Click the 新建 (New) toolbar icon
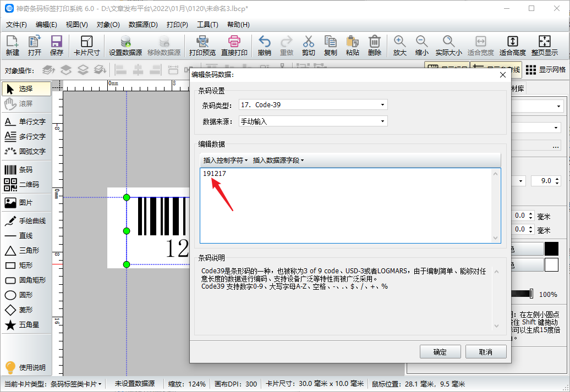This screenshot has width=570, height=392. coord(12,46)
